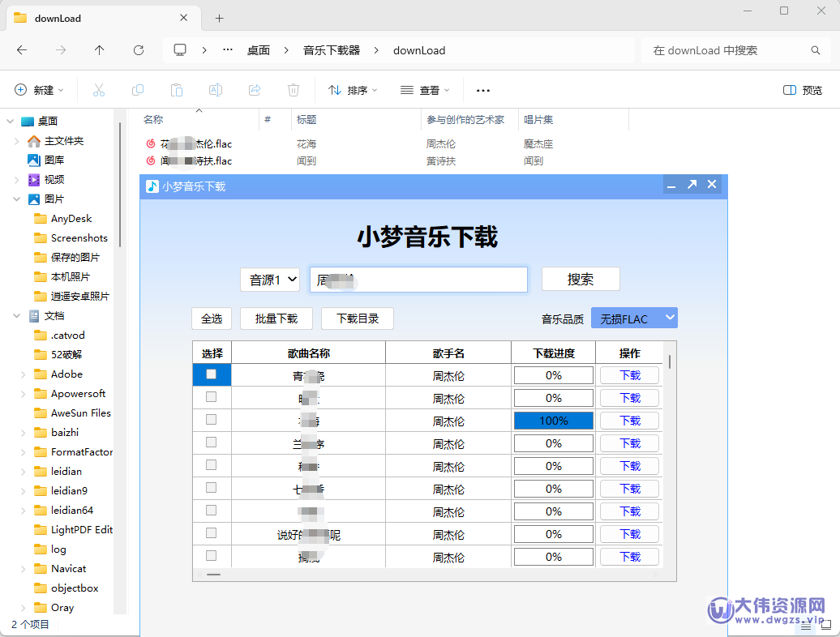
Task: Open the 无损FLAC quality dropdown
Action: 634,318
